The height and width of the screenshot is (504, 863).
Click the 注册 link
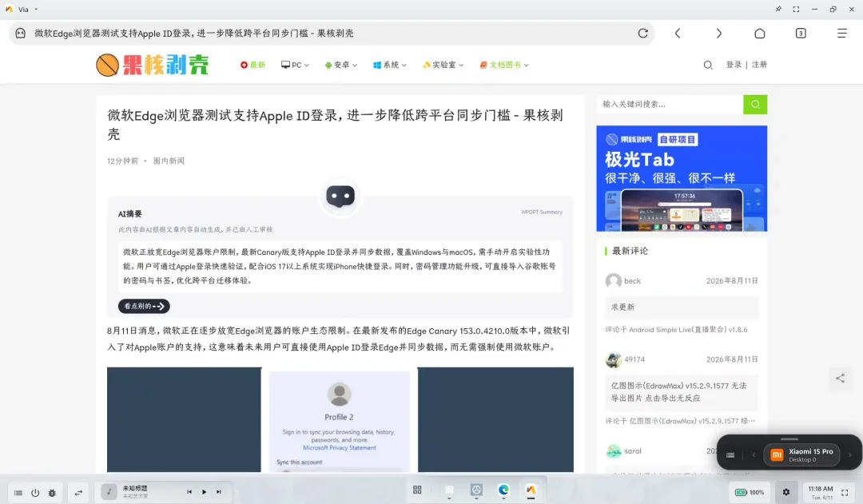coord(759,65)
